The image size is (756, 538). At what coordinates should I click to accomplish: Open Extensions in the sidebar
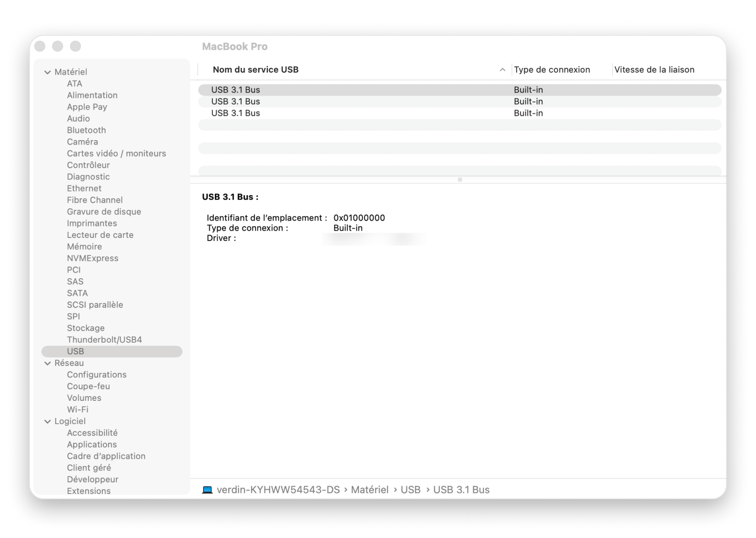(89, 491)
